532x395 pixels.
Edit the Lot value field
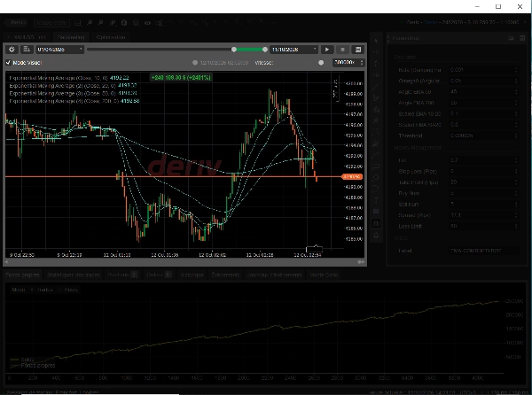coord(483,160)
